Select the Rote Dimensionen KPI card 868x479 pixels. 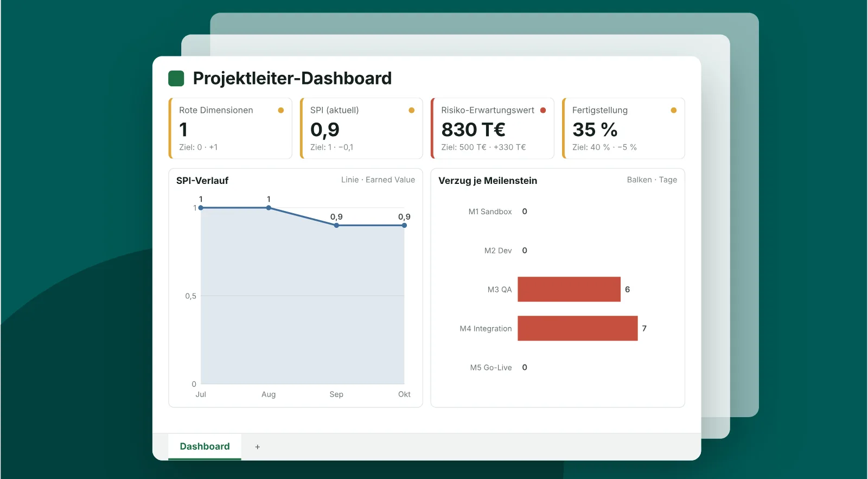[231, 129]
